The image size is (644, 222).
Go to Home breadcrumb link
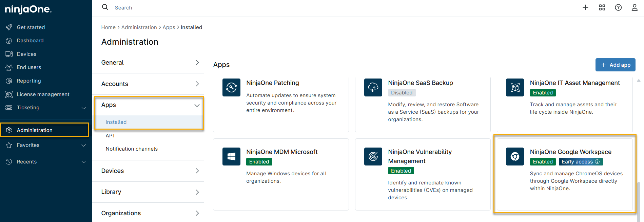(x=108, y=27)
